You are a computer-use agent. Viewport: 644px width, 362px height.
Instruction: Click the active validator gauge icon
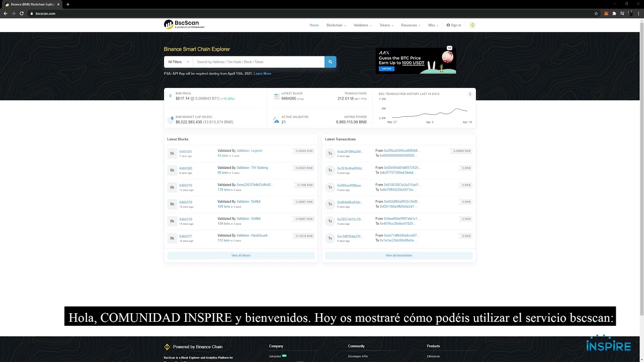[x=276, y=120]
